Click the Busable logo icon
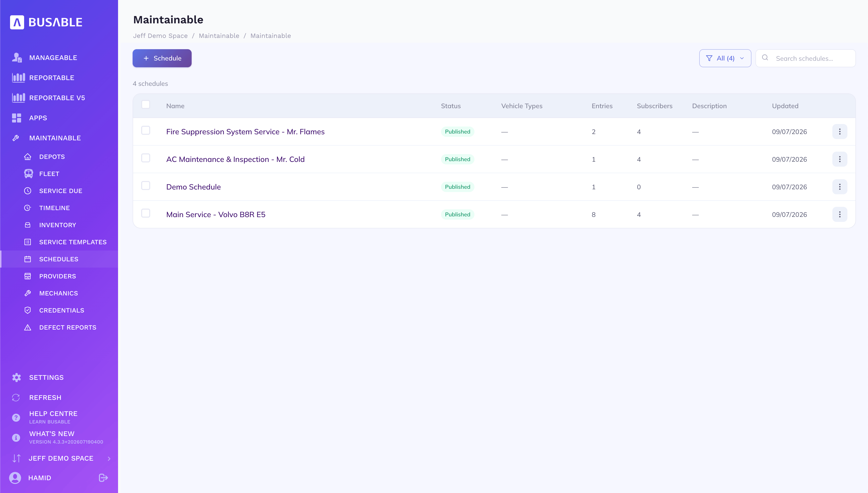 coord(17,22)
